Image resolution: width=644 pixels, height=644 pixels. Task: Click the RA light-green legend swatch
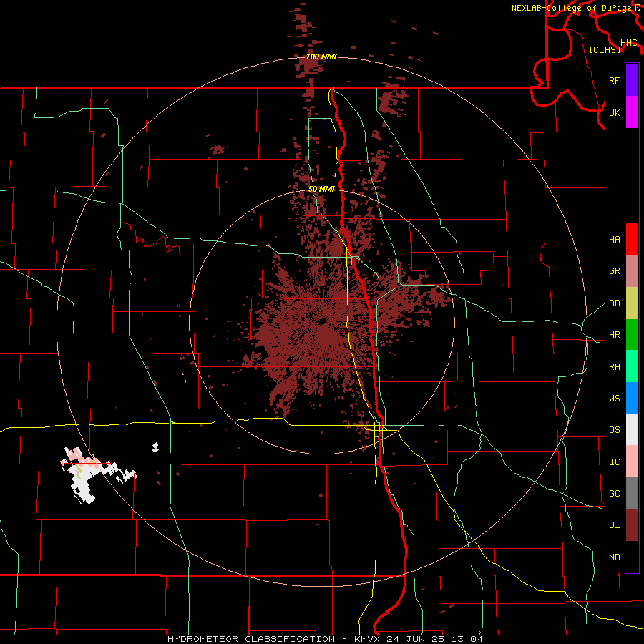(632, 366)
